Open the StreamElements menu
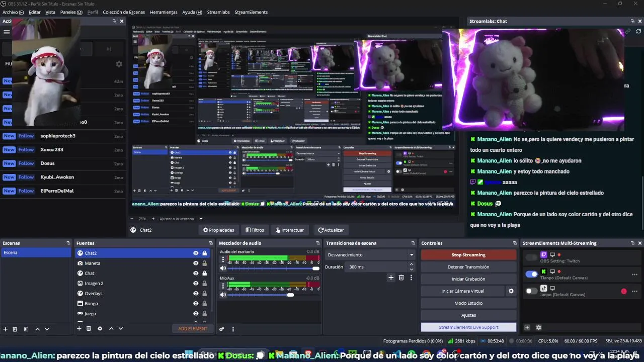644x362 pixels. coord(251,12)
